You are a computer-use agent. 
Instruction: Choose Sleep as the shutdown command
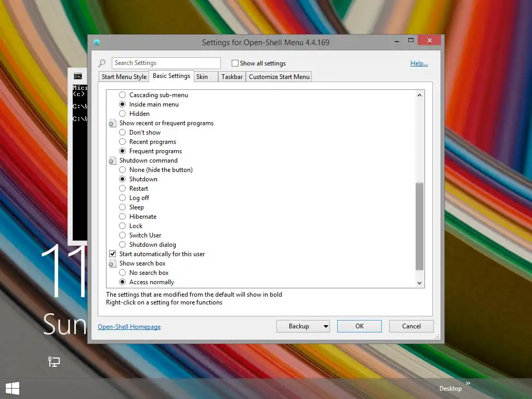123,207
